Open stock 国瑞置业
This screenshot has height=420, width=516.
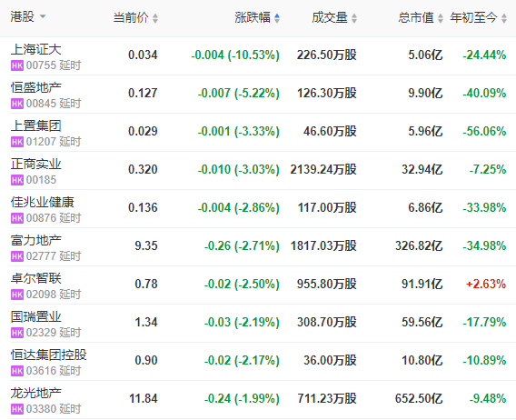click(x=35, y=317)
